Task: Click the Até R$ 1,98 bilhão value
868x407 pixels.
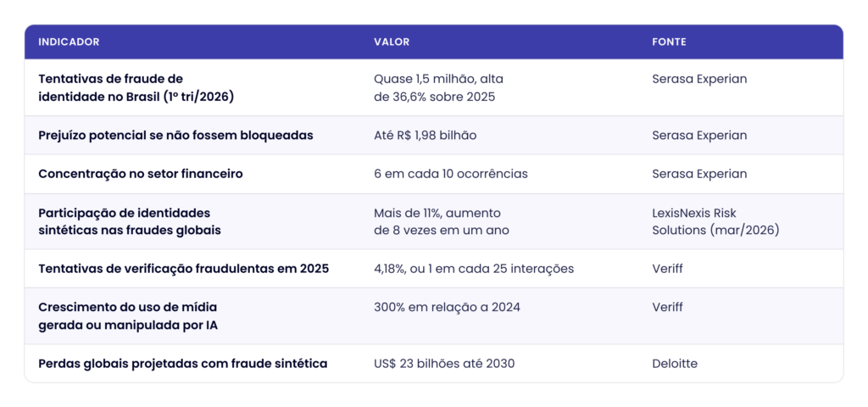Action: (x=426, y=135)
